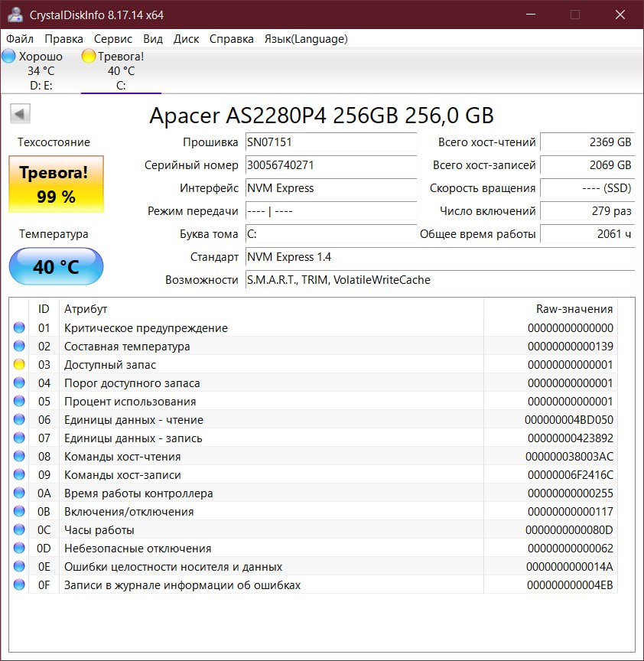Click the host reads value 2369 GB

(x=587, y=142)
